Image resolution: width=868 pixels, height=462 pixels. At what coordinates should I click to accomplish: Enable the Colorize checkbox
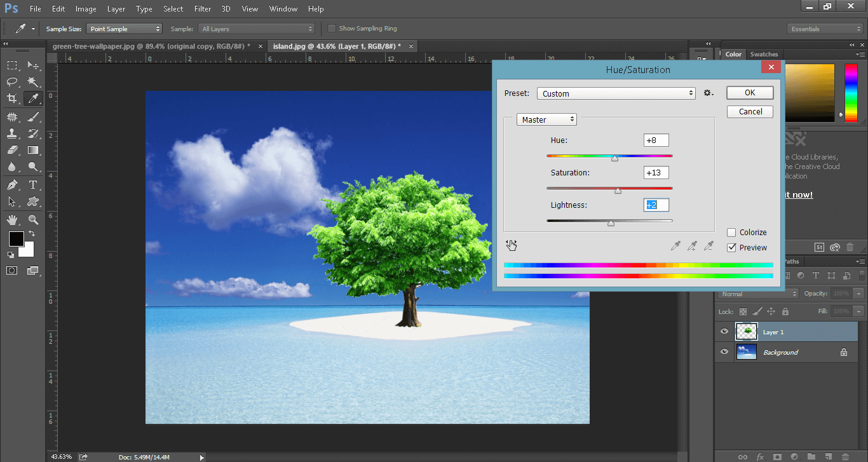click(732, 233)
